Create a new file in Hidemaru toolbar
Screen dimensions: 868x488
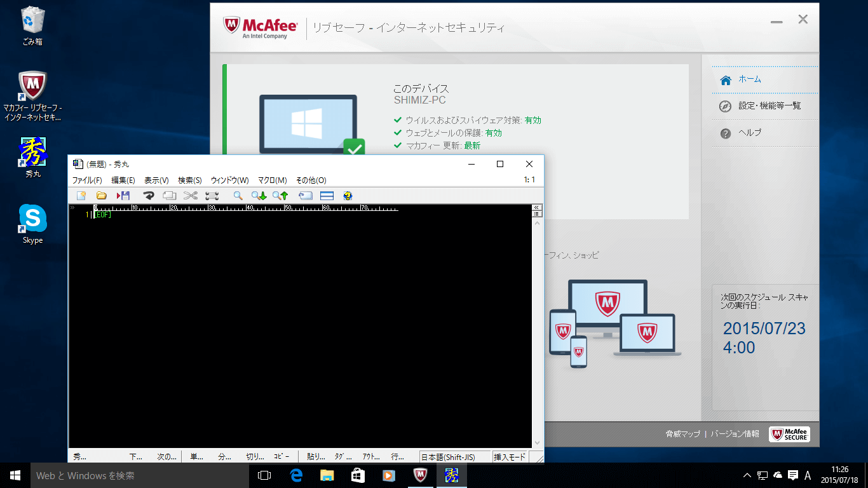click(81, 196)
